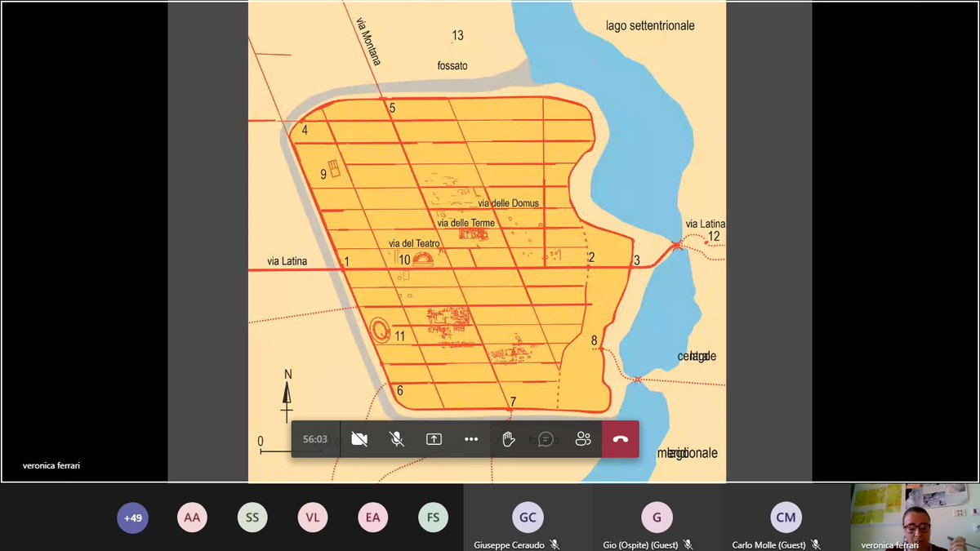This screenshot has height=551, width=980.
Task: Click Carlo Molle's muted mic indicator
Action: [x=816, y=544]
